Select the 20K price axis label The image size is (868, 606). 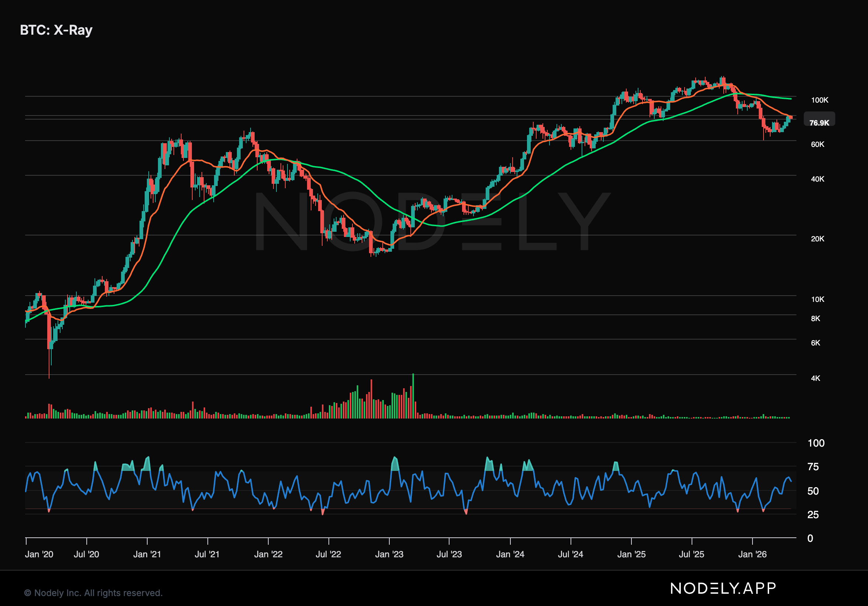pyautogui.click(x=817, y=239)
